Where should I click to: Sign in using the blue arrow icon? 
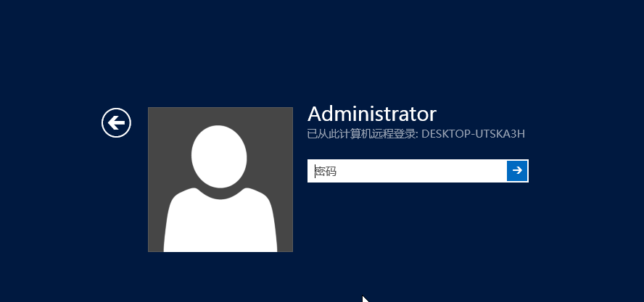click(x=517, y=171)
